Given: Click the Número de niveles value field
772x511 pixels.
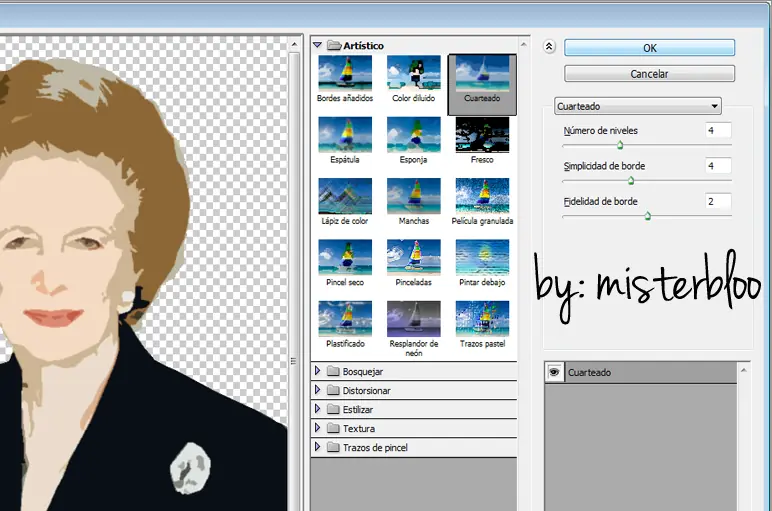Looking at the screenshot, I should pyautogui.click(x=718, y=130).
